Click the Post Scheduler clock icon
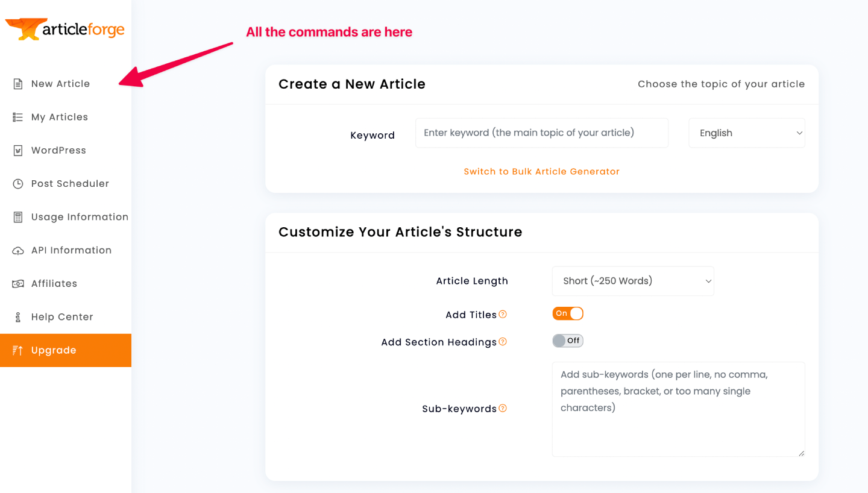 [18, 184]
